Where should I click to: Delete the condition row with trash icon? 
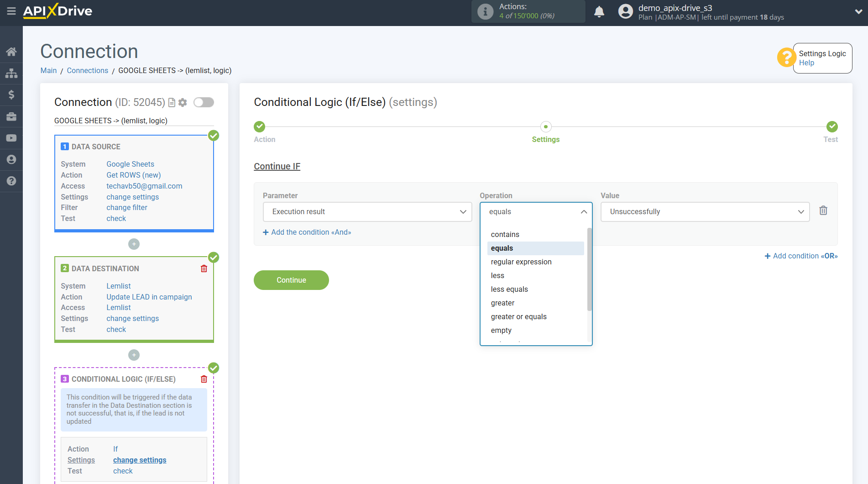pos(823,210)
